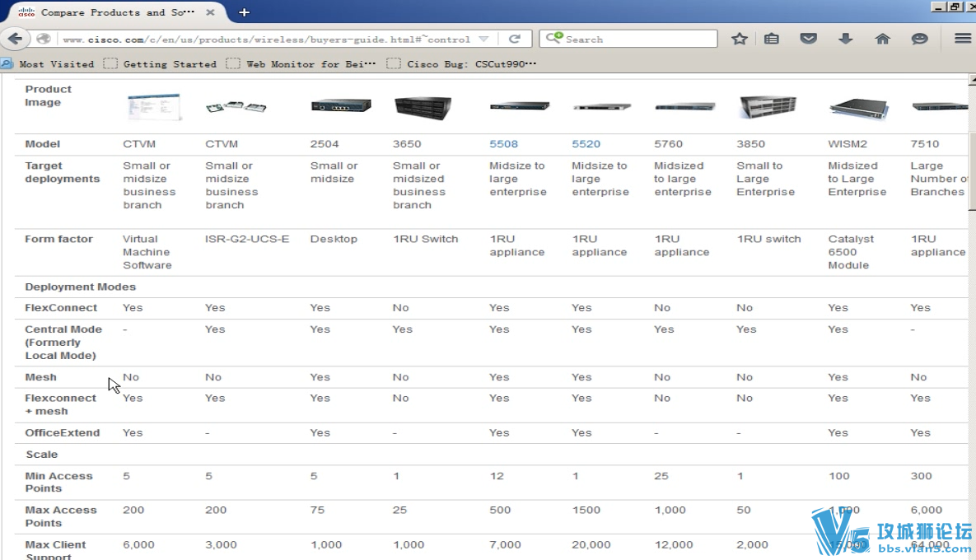Click the site identity globe icon
Viewport: 976px width, 560px height.
(43, 39)
